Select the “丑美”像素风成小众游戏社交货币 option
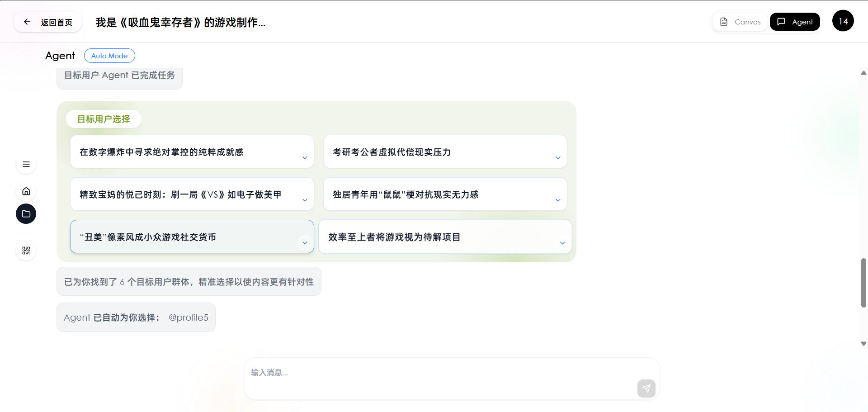 pyautogui.click(x=192, y=237)
